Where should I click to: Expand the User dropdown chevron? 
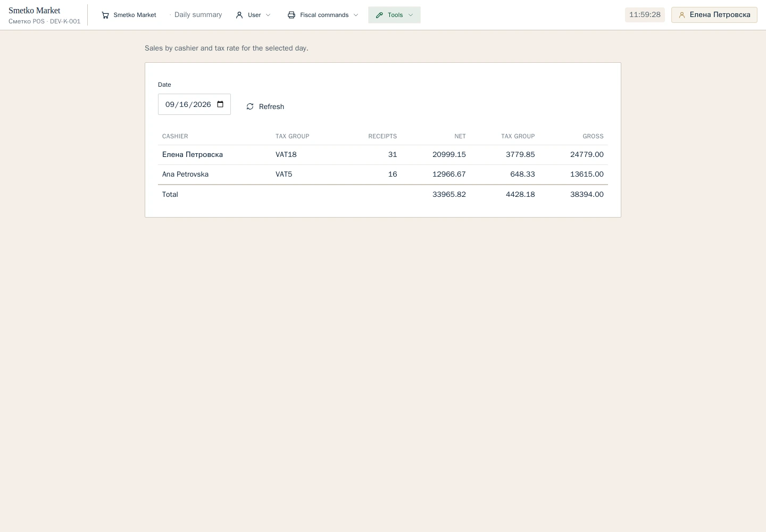(268, 15)
